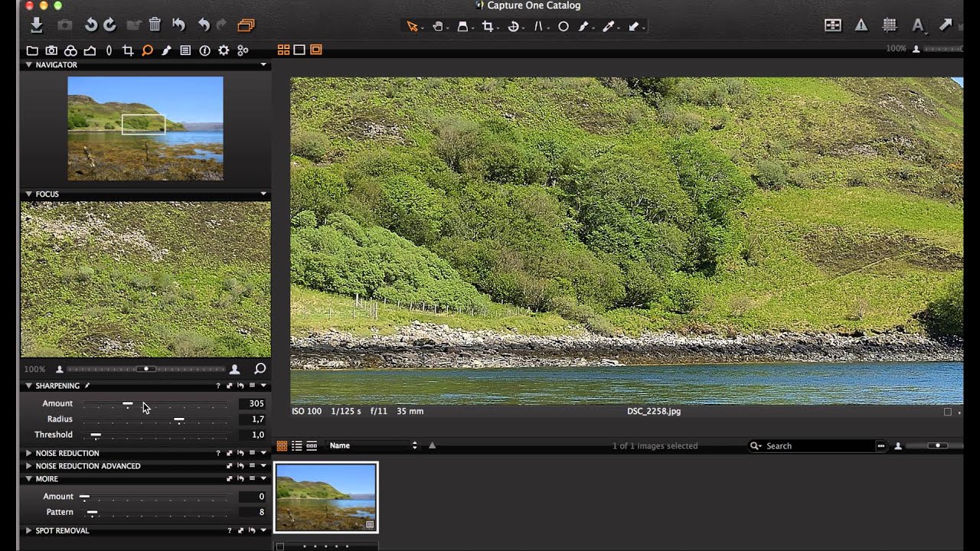Viewport: 980px width, 551px height.
Task: Open the Exposure tool tab
Action: tap(90, 51)
